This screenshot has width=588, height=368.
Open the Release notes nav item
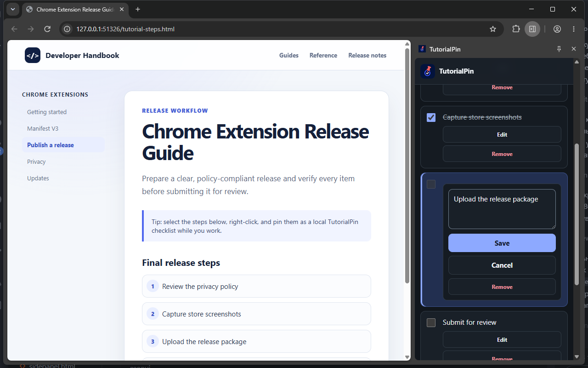click(x=367, y=55)
